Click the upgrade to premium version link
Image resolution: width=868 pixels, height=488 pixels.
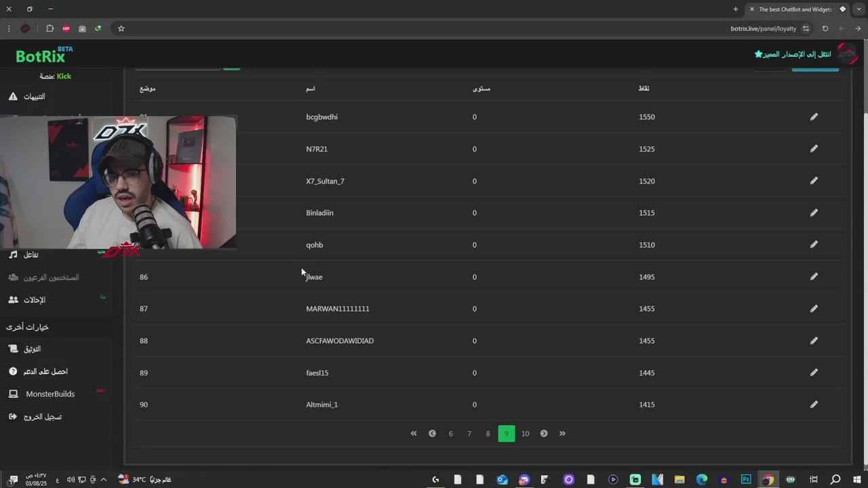(793, 54)
